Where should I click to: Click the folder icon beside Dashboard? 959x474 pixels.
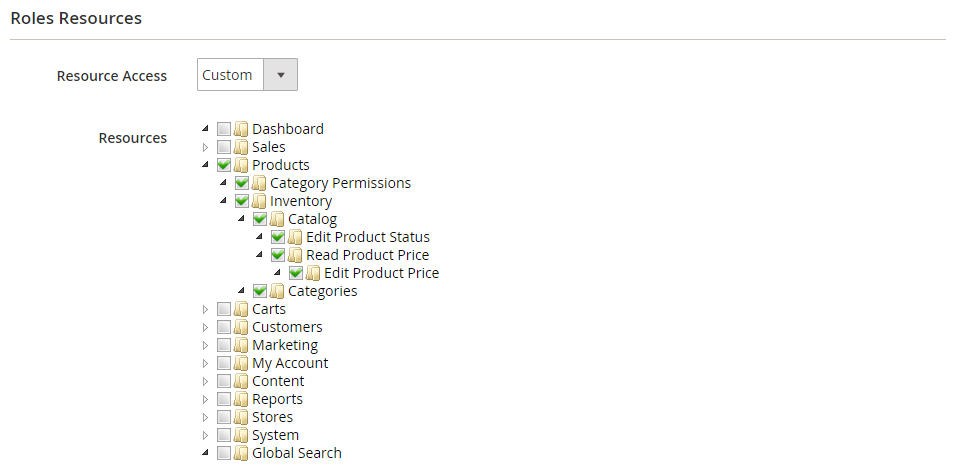point(241,129)
